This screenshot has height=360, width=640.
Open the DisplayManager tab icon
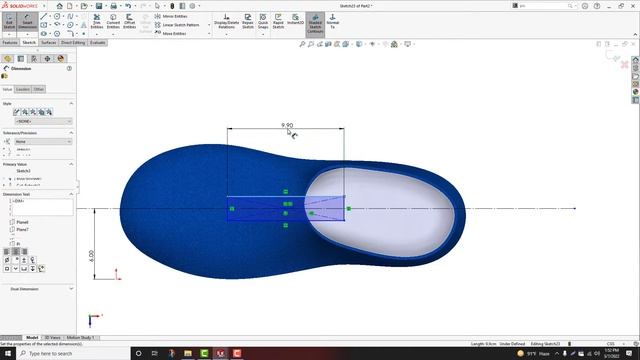pyautogui.click(x=61, y=59)
